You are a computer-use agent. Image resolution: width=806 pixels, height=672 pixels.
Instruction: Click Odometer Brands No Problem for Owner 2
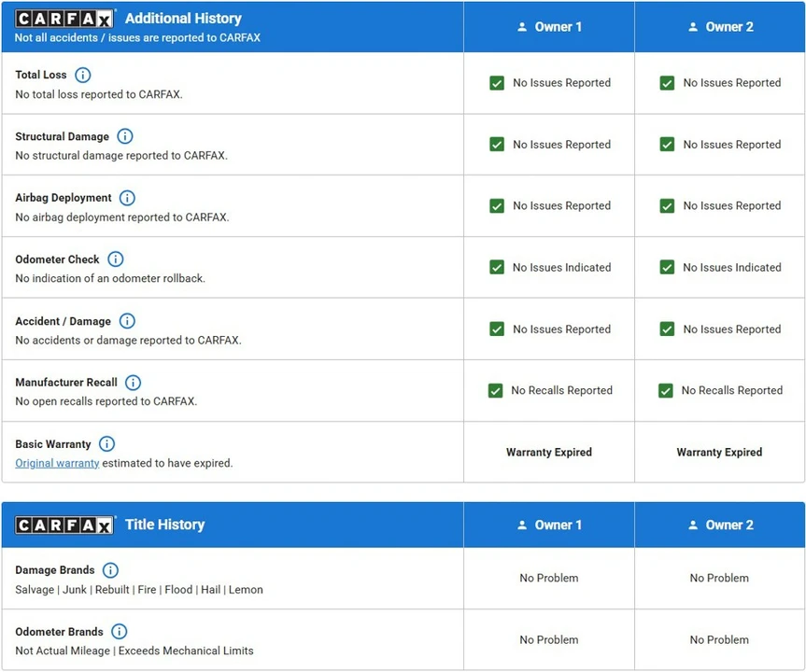coord(719,639)
